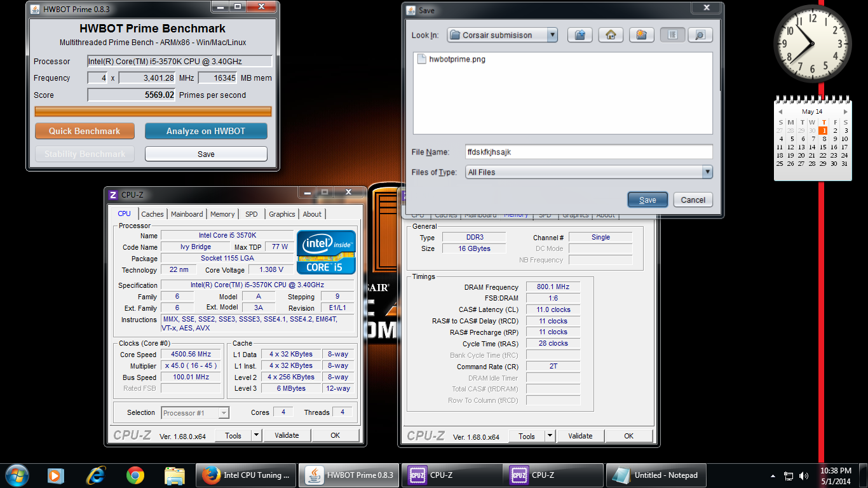Click Analyze on HWBOT button
Image resolution: width=868 pixels, height=488 pixels.
click(206, 131)
